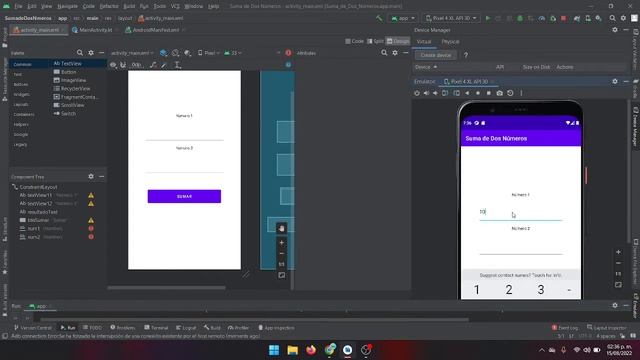640x360 pixels.
Task: Switch to AndroidManifest.xml tab
Action: coord(156,30)
